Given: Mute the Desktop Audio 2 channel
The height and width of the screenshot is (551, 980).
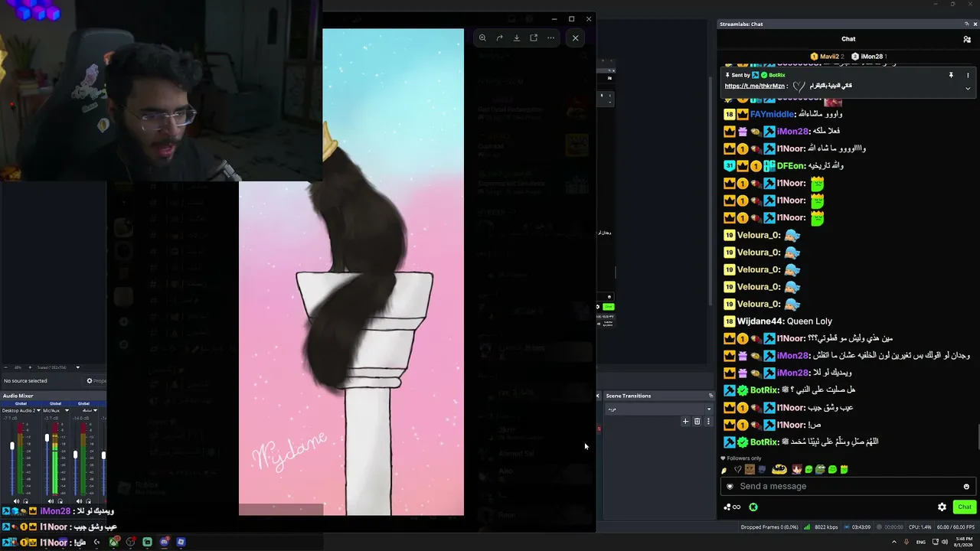Looking at the screenshot, I should [16, 501].
